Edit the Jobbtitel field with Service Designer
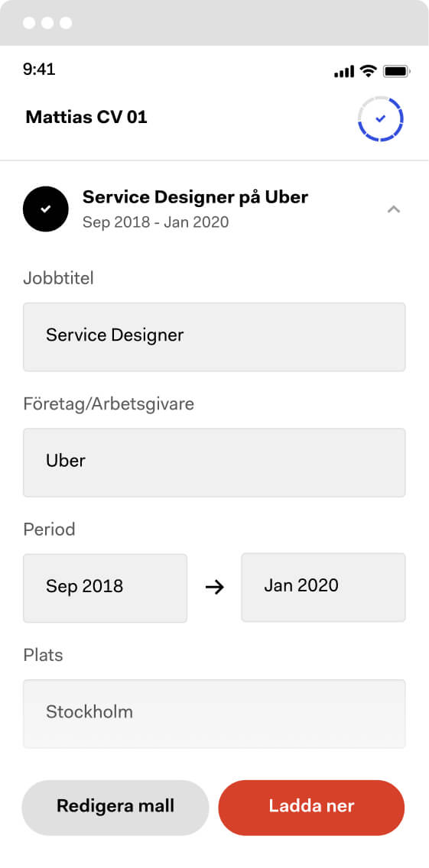The width and height of the screenshot is (429, 868). (214, 336)
